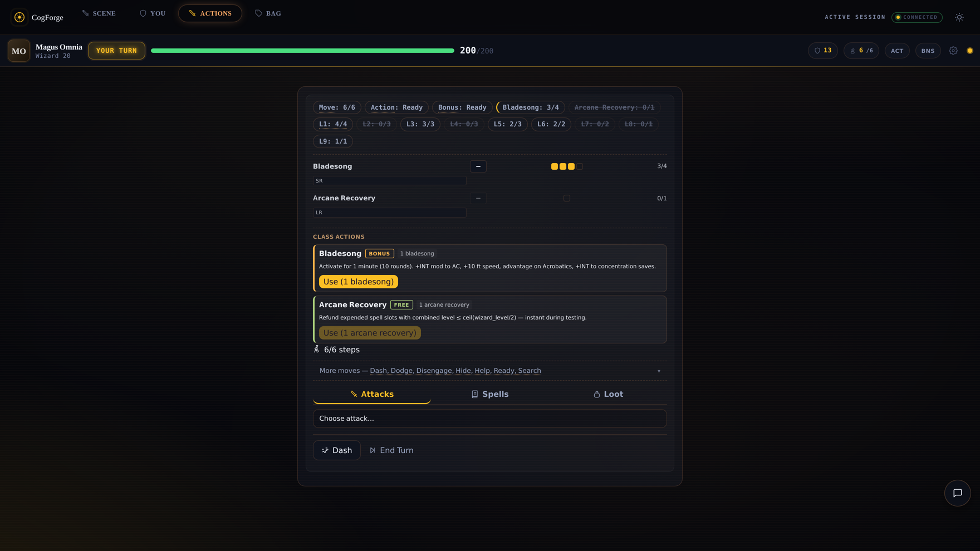Click the BONUS tag on Bladesong
This screenshot has width=980, height=551.
tap(379, 254)
